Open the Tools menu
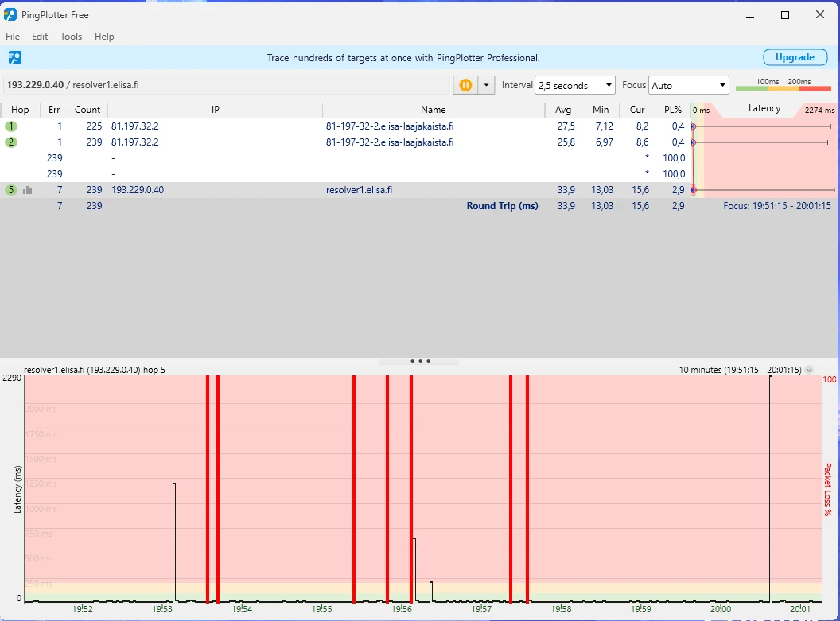The image size is (840, 621). point(71,37)
